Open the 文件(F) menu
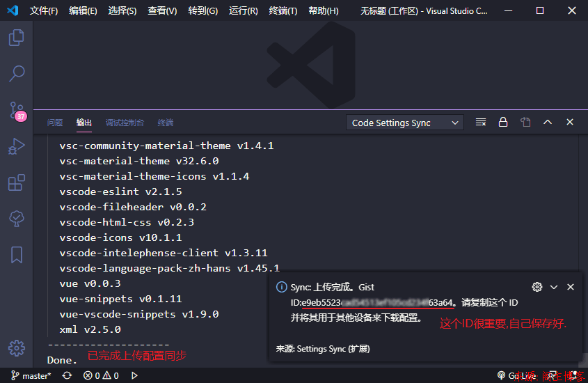The height and width of the screenshot is (383, 588). (44, 11)
